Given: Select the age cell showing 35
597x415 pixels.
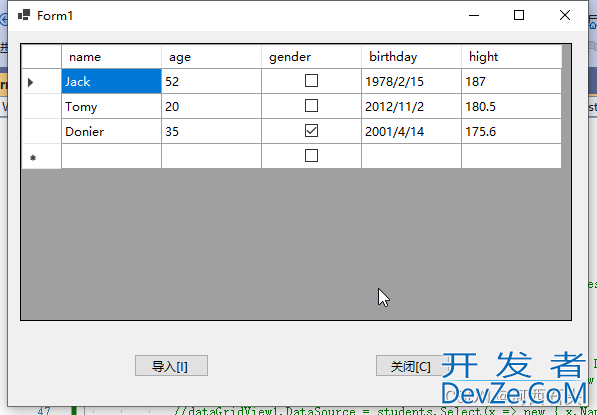Looking at the screenshot, I should tap(211, 131).
